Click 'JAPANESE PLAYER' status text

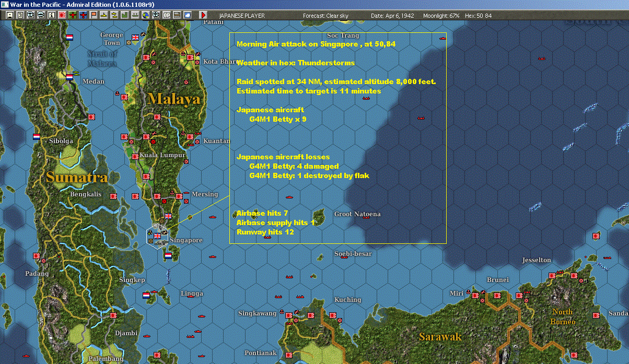click(x=242, y=16)
